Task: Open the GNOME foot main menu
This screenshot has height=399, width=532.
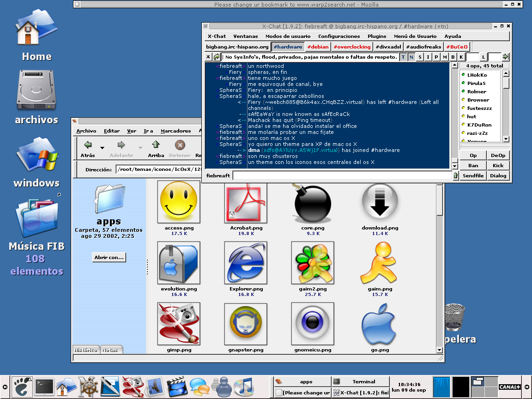Action: click(22, 387)
